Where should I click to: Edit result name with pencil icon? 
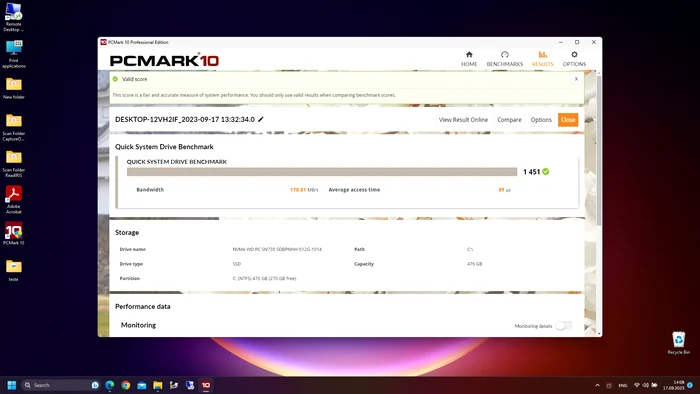tap(261, 119)
